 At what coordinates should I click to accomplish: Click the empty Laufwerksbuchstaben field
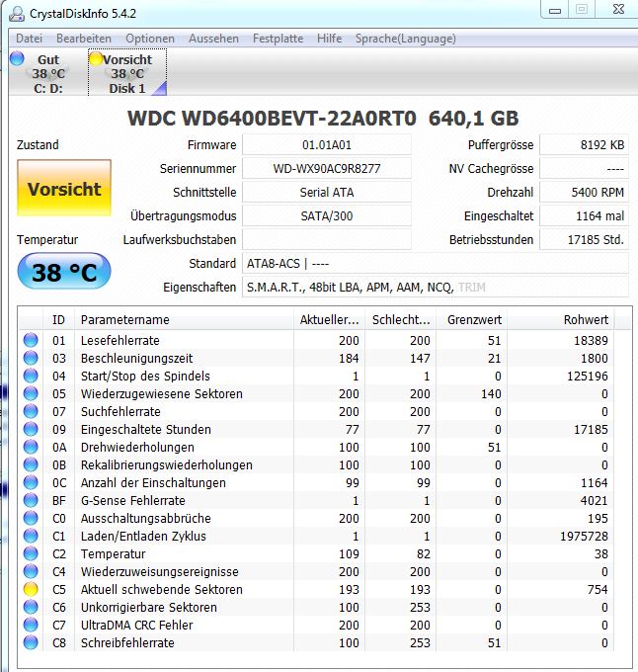pyautogui.click(x=327, y=239)
